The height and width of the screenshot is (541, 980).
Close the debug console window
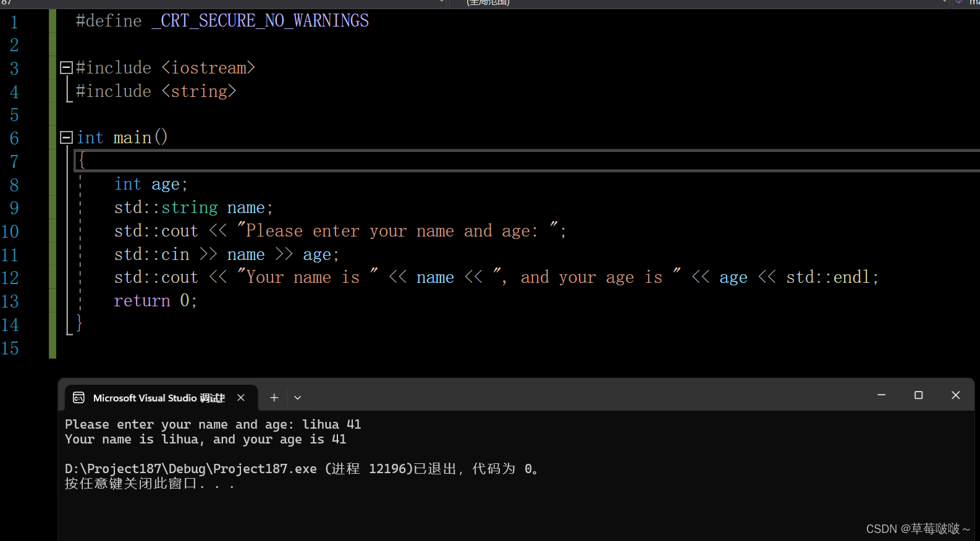point(956,395)
